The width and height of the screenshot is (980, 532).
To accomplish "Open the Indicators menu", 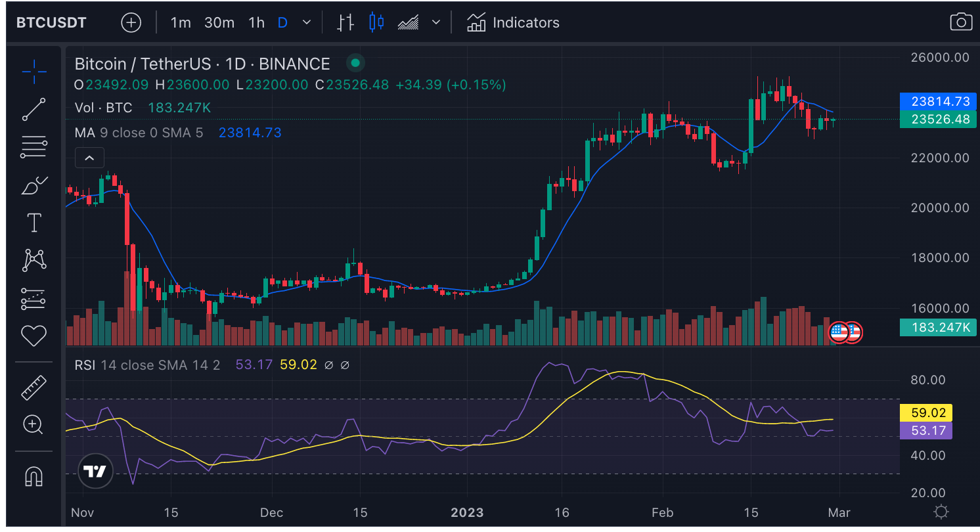I will pos(513,22).
